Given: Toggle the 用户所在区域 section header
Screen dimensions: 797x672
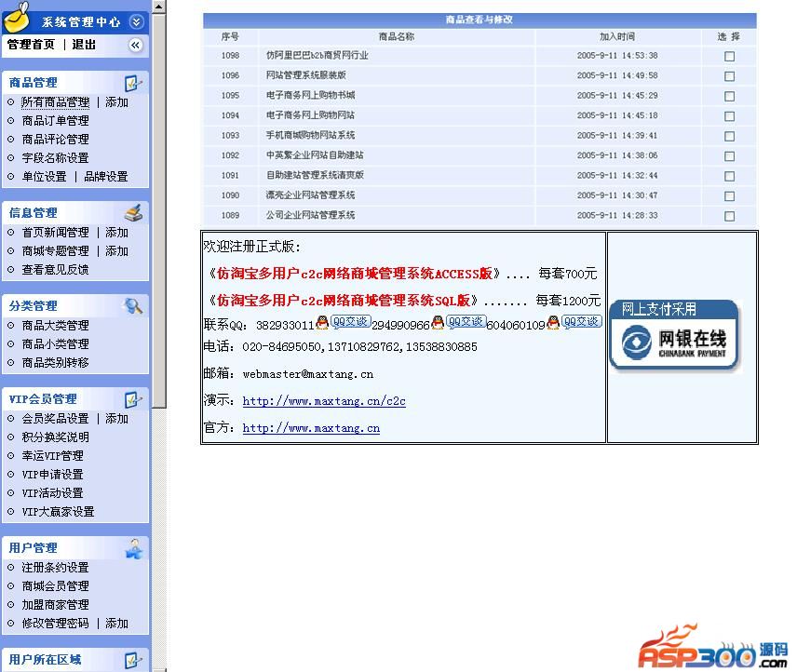Looking at the screenshot, I should point(75,660).
